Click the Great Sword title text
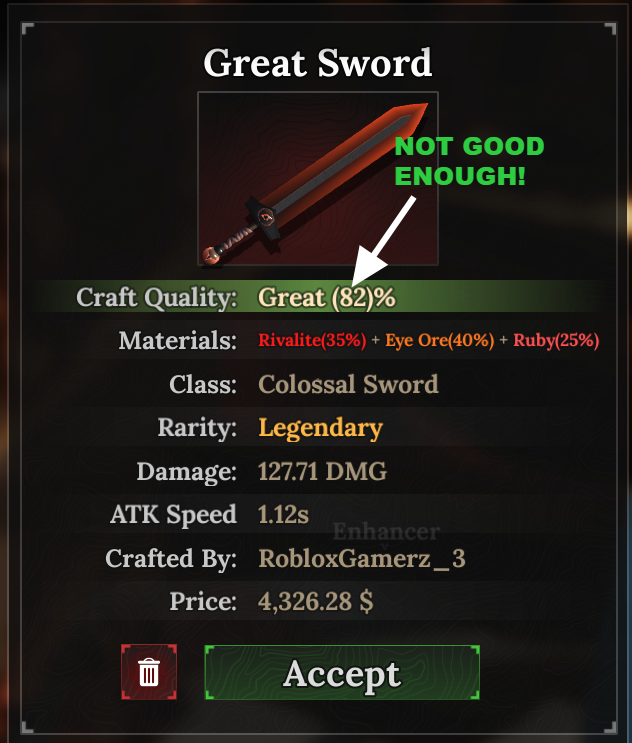632x743 pixels. point(317,62)
